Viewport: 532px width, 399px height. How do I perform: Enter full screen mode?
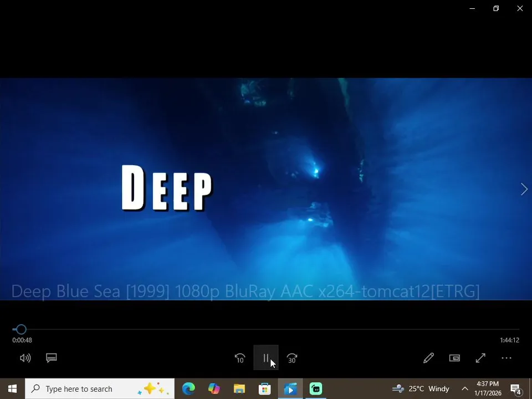click(480, 358)
